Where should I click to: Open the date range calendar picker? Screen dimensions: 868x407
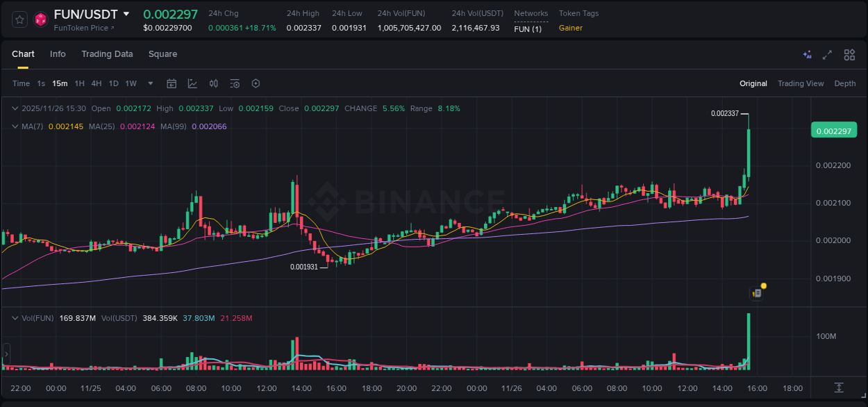(172, 83)
